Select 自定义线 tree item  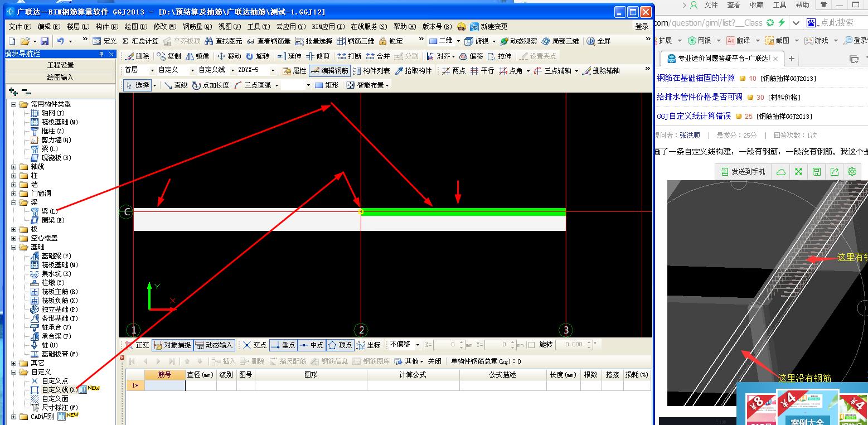pyautogui.click(x=59, y=390)
